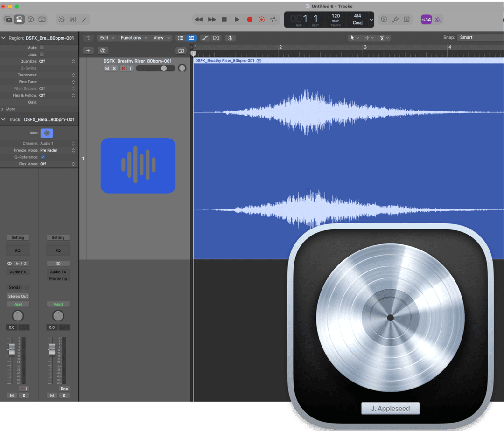Image resolution: width=504 pixels, height=431 pixels.
Task: Click the Catch Playhead icon
Action: pos(231,38)
